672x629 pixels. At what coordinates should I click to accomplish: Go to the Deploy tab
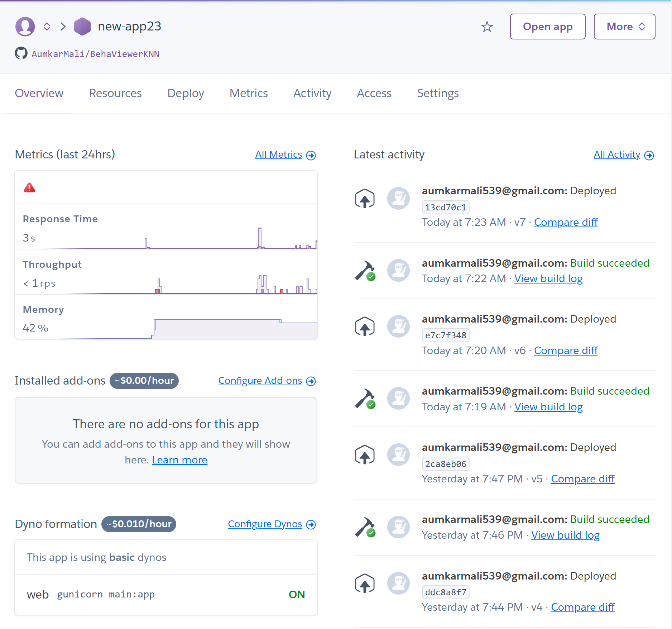coord(186,93)
